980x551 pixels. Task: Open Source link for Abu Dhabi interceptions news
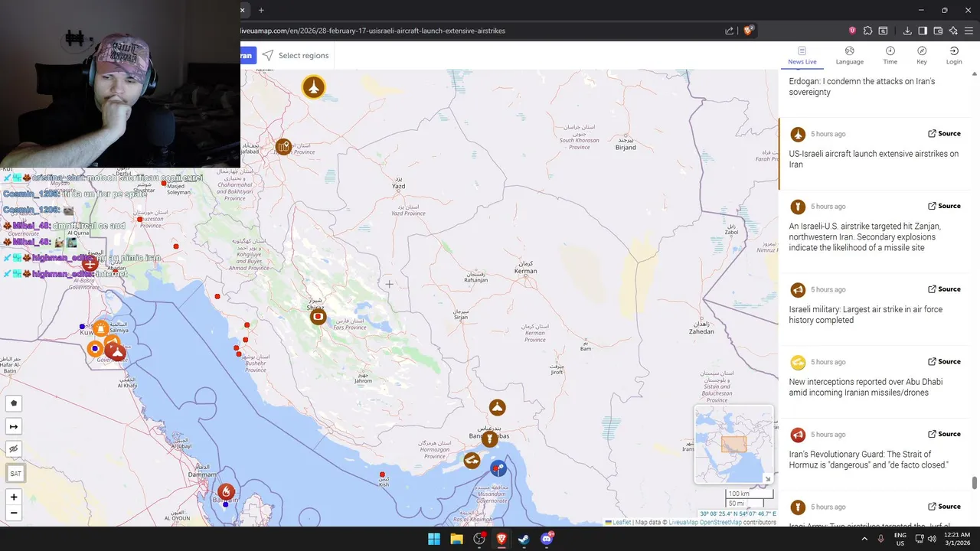(944, 361)
